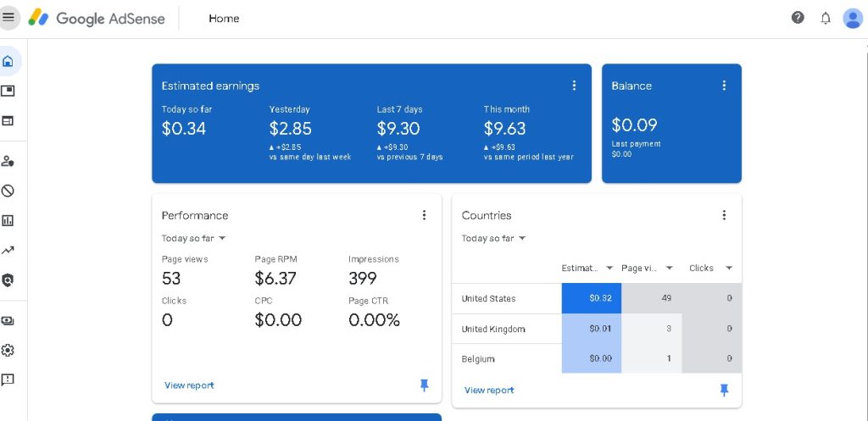Expand Performance 'Today so far' date dropdown
This screenshot has height=421, width=868.
[x=194, y=239]
